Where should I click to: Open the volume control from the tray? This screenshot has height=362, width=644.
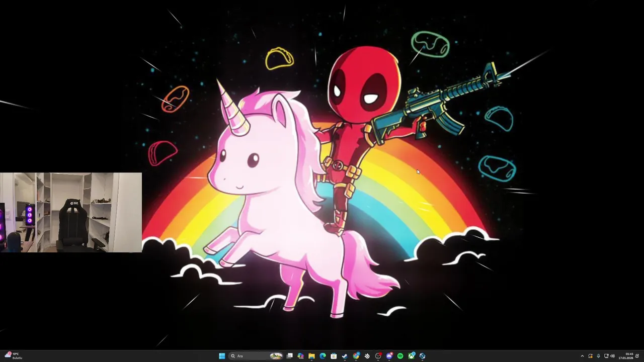pyautogui.click(x=612, y=356)
